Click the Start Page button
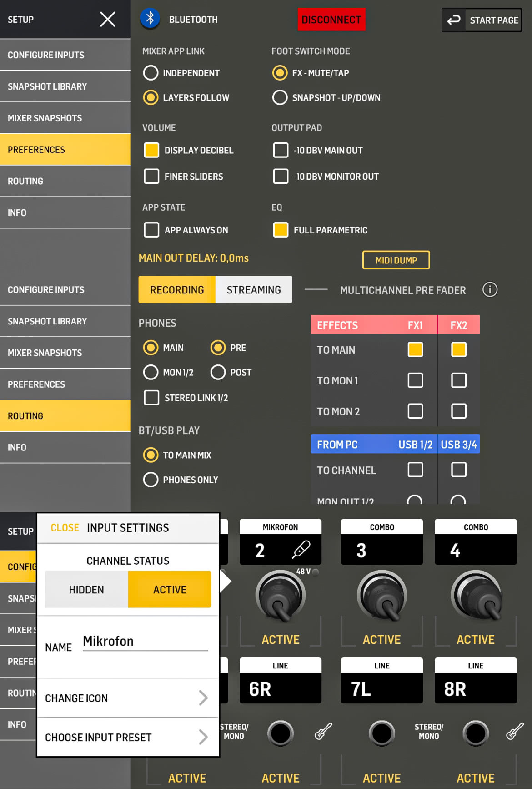This screenshot has height=789, width=532. tap(482, 20)
